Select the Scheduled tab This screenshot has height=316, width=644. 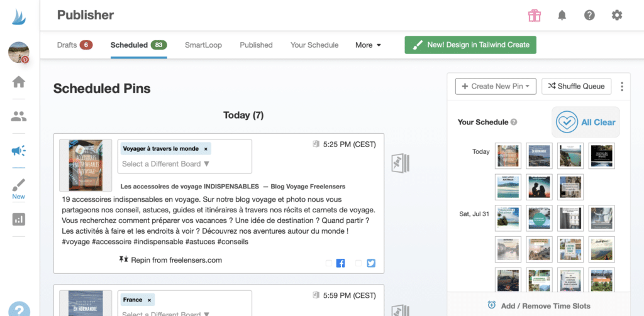point(138,45)
